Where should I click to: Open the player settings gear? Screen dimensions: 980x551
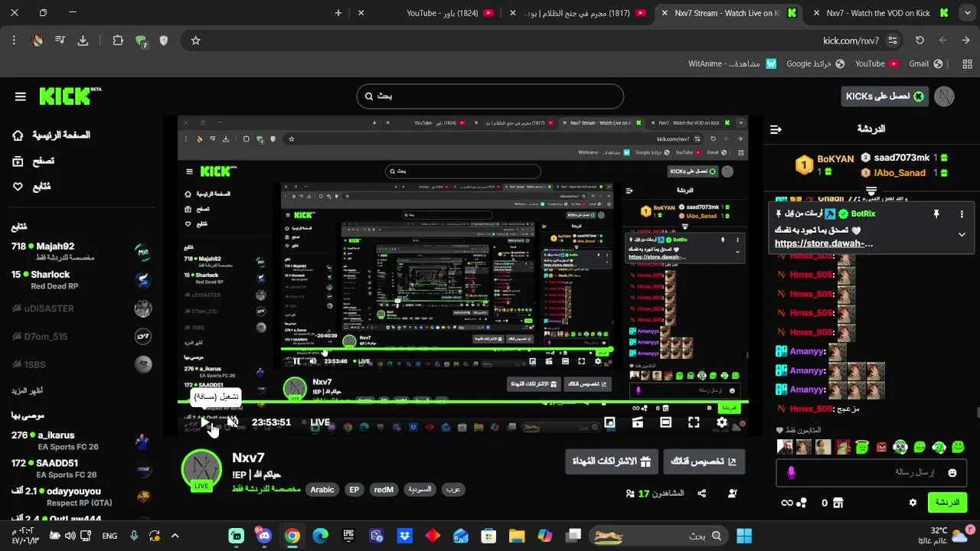722,422
